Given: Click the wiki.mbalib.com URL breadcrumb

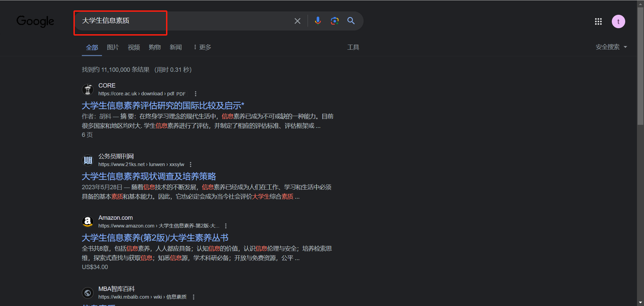Looking at the screenshot, I should coord(143,297).
